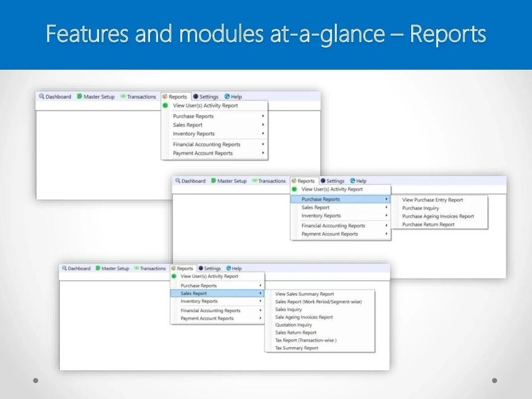Viewport: 532px width, 399px height.
Task: Choose Sales Return Report entry
Action: pyautogui.click(x=296, y=332)
